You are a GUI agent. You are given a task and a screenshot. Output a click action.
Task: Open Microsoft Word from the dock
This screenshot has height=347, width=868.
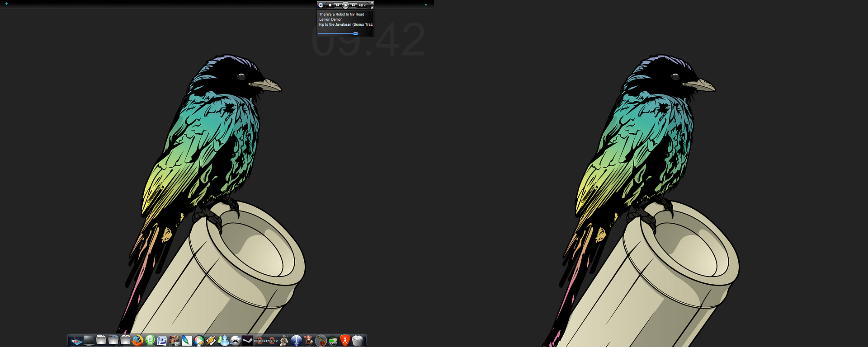[x=162, y=340]
